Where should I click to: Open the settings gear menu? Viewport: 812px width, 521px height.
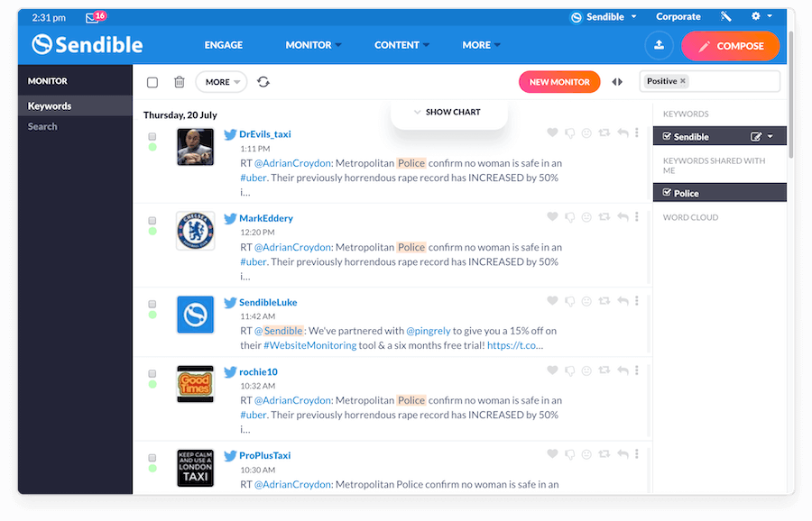click(x=756, y=16)
